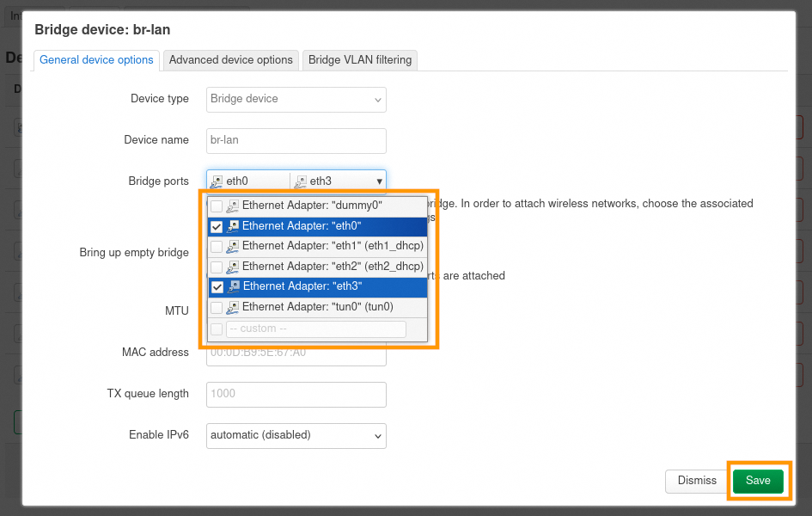Switch to Advanced device options tab
The height and width of the screenshot is (516, 812).
(230, 60)
